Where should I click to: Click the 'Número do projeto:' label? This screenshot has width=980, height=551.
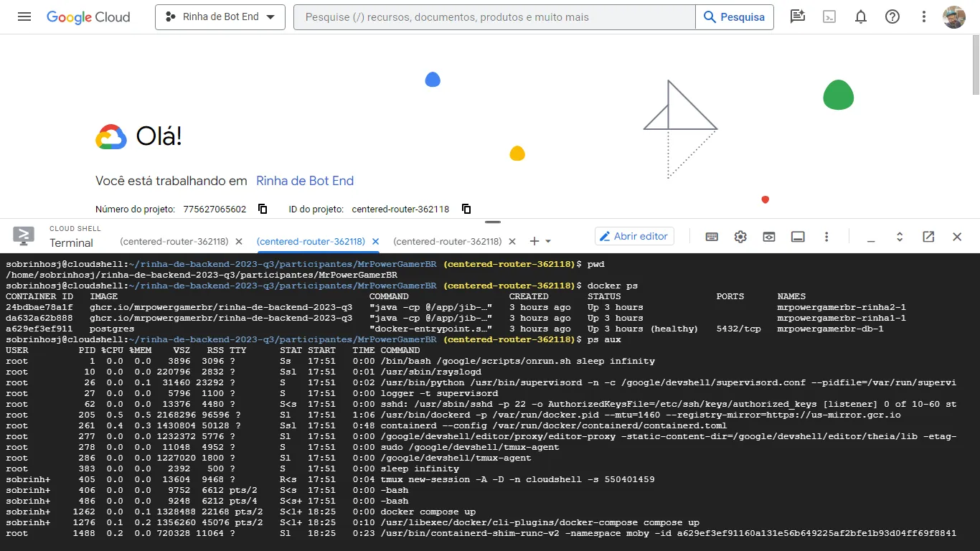tap(136, 209)
